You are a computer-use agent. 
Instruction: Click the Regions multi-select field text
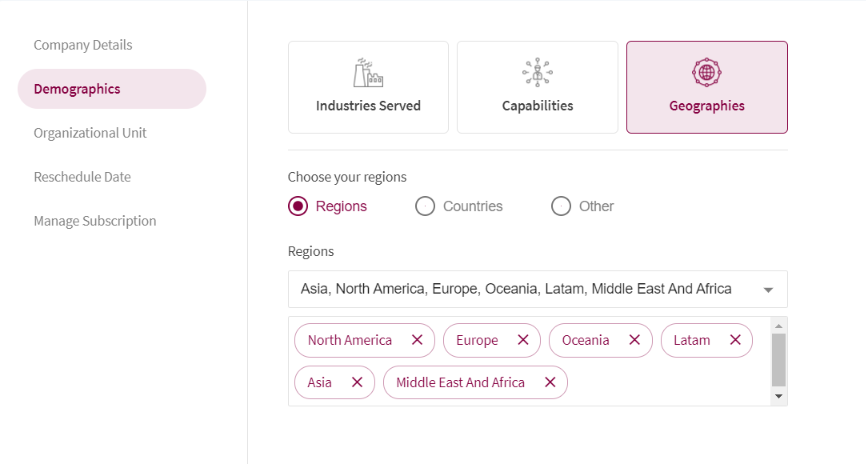(516, 289)
